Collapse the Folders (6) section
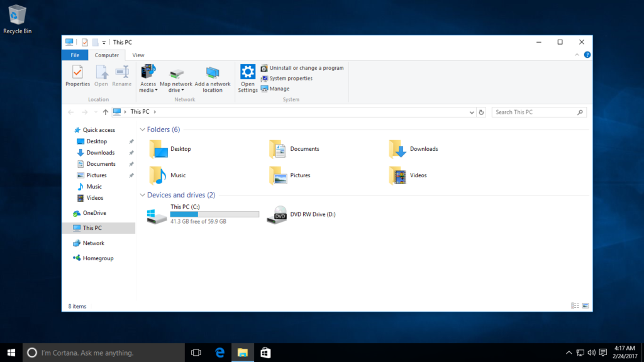This screenshot has width=644, height=362. [142, 129]
